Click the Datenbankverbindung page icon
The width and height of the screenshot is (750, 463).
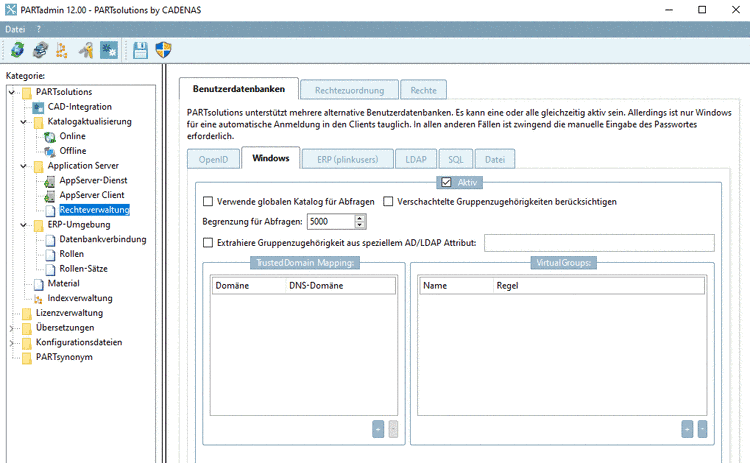(x=50, y=240)
